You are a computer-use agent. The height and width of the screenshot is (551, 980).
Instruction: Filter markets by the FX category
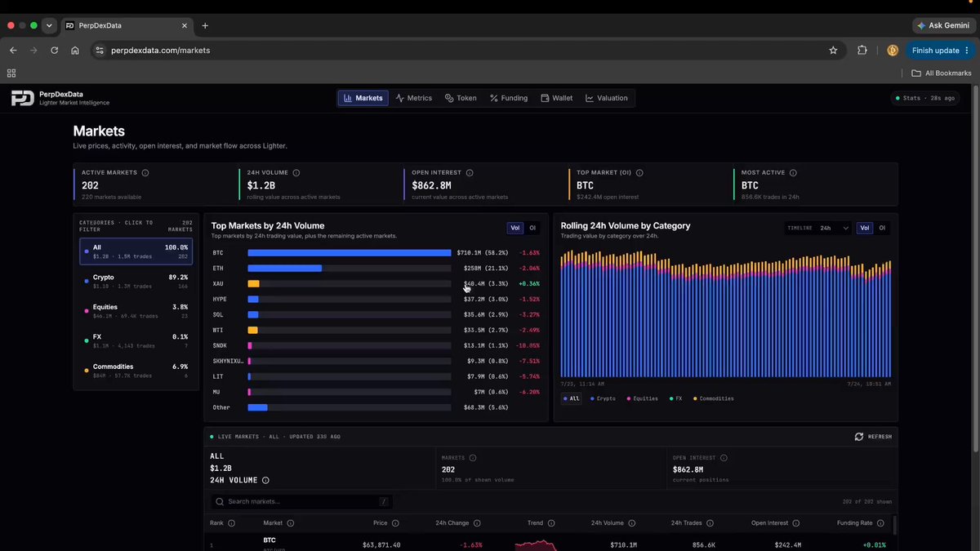136,340
